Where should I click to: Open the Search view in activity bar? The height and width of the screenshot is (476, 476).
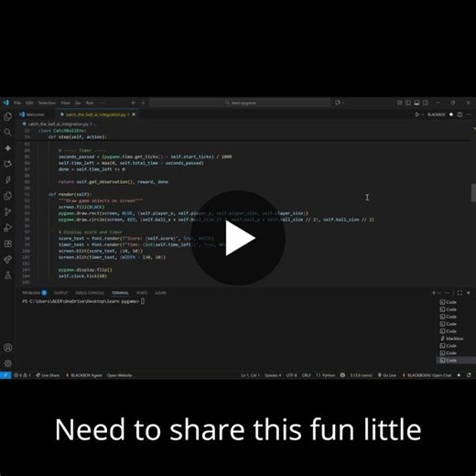click(8, 133)
